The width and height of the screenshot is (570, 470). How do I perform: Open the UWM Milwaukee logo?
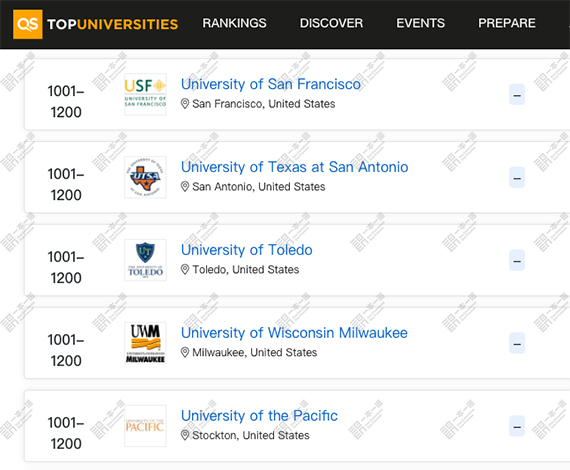[145, 343]
